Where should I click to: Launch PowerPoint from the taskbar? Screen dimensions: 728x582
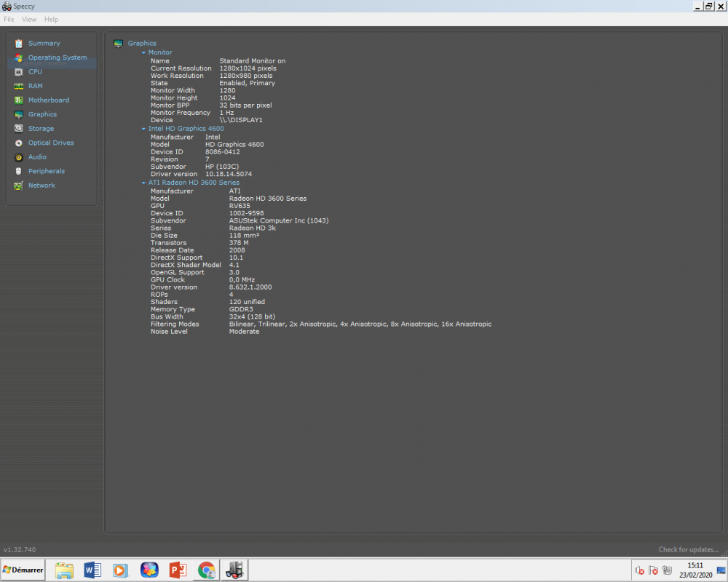[178, 570]
